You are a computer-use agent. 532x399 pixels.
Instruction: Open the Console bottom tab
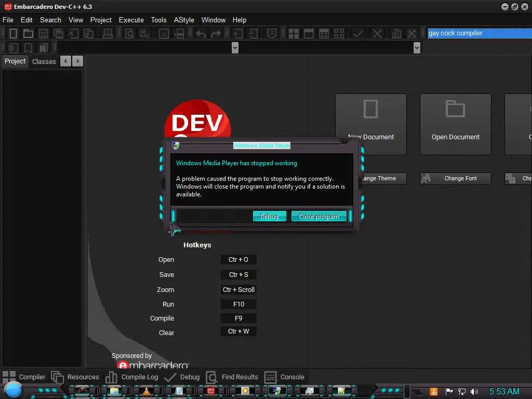(x=284, y=377)
